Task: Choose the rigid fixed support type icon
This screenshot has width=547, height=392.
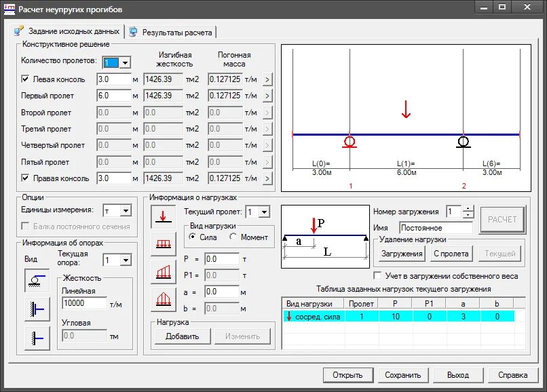Action: point(37,338)
